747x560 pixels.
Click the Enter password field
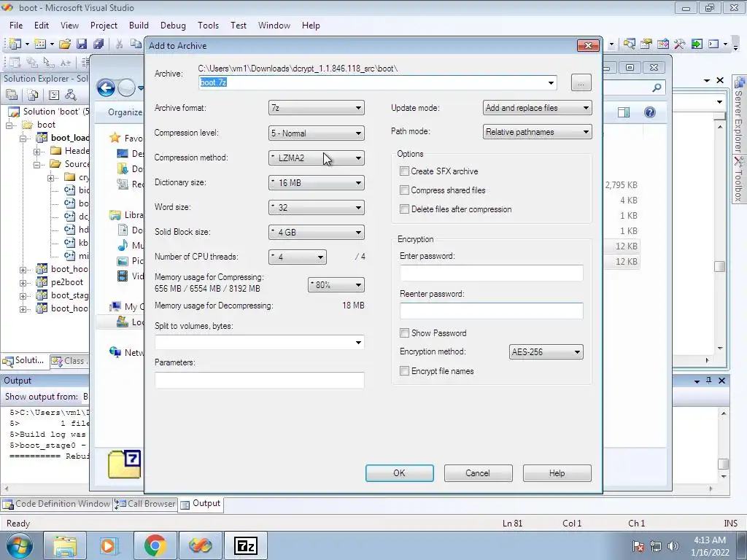[x=491, y=273]
